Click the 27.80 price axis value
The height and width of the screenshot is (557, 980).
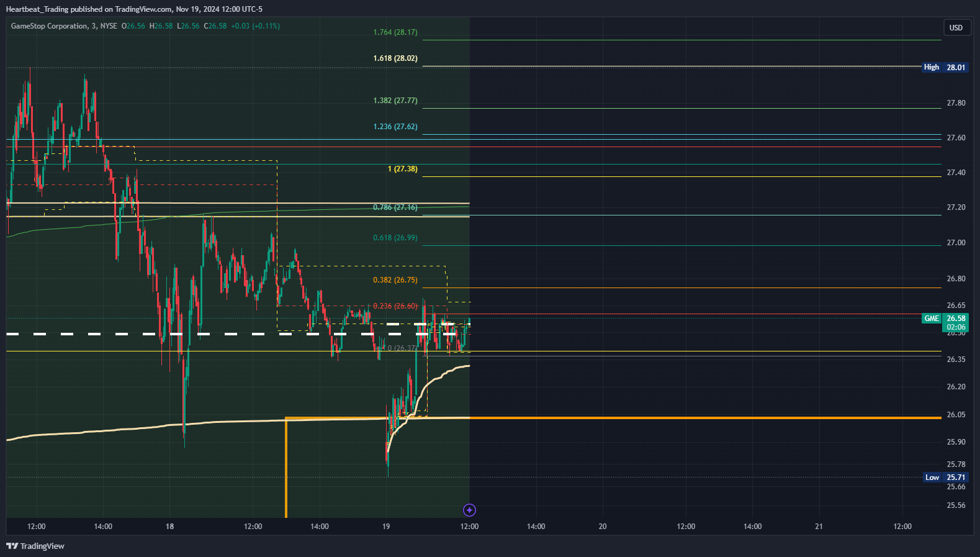point(956,103)
